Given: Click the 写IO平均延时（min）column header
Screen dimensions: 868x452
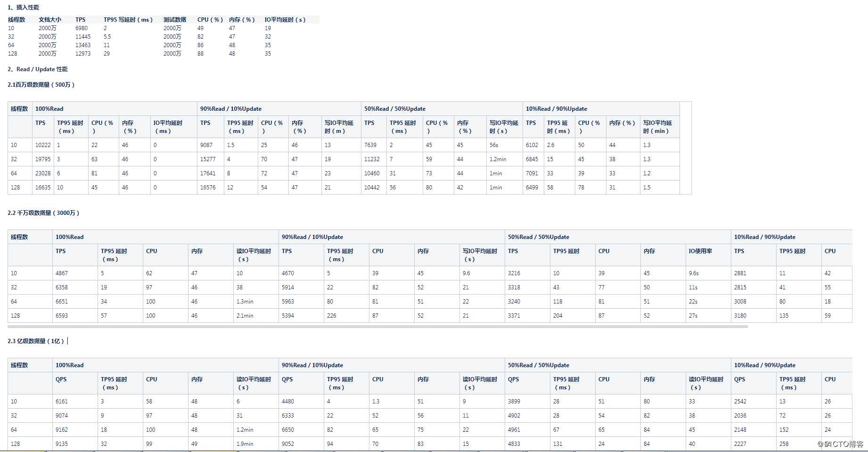Looking at the screenshot, I should 657,127.
